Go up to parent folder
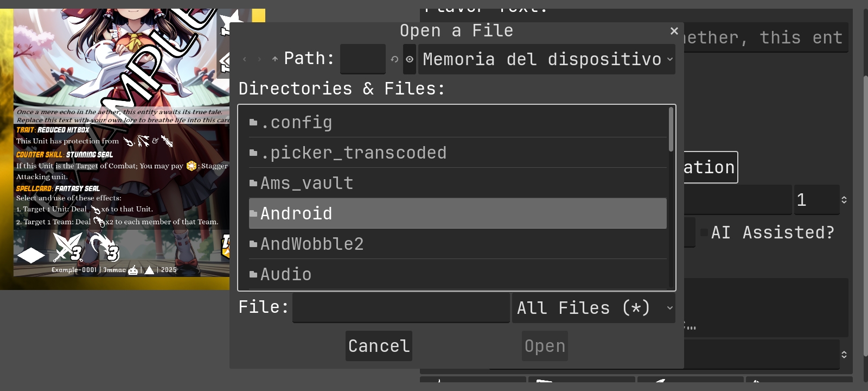 [275, 59]
